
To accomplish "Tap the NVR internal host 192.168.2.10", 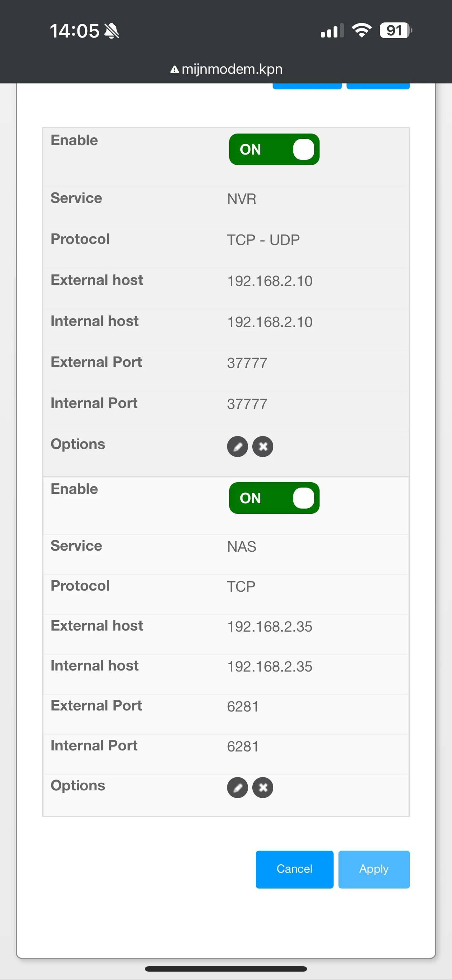I will pyautogui.click(x=270, y=322).
